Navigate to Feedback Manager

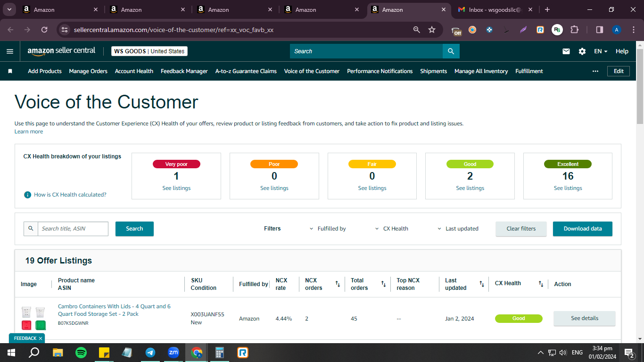pos(184,71)
